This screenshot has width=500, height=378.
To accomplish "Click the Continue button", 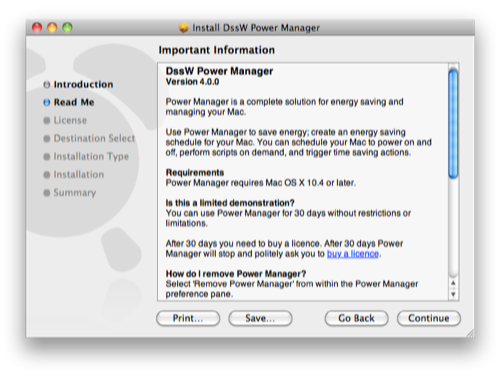I will coord(429,318).
